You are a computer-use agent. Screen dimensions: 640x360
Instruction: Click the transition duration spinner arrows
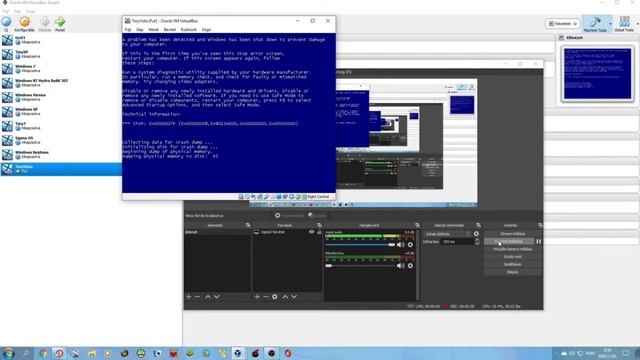click(x=477, y=242)
